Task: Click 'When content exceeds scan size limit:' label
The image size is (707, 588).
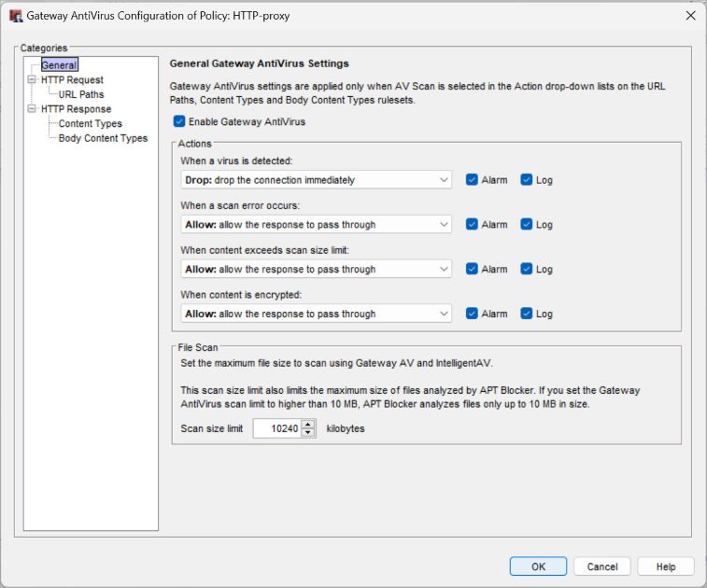Action: [264, 250]
